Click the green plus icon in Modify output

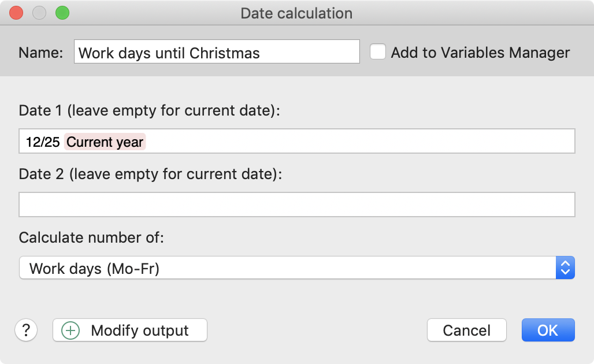[70, 330]
